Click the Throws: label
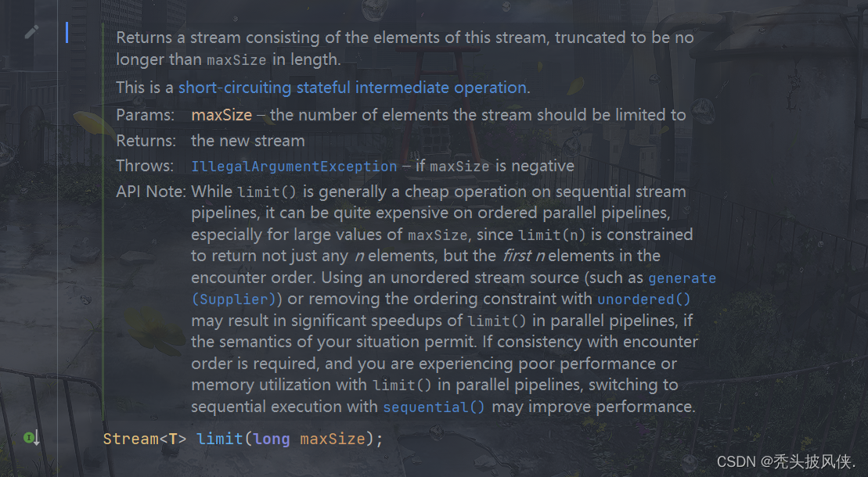Image resolution: width=868 pixels, height=477 pixels. pos(145,166)
